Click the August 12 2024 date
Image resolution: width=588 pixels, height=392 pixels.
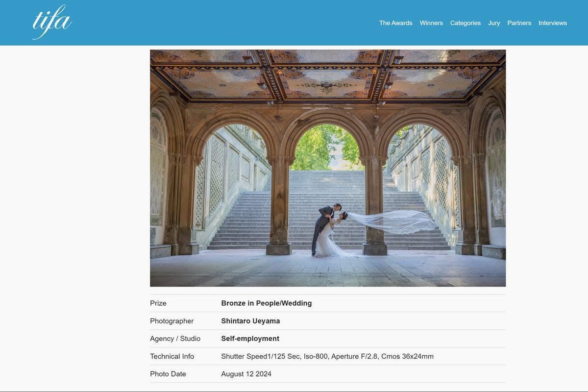coord(246,374)
